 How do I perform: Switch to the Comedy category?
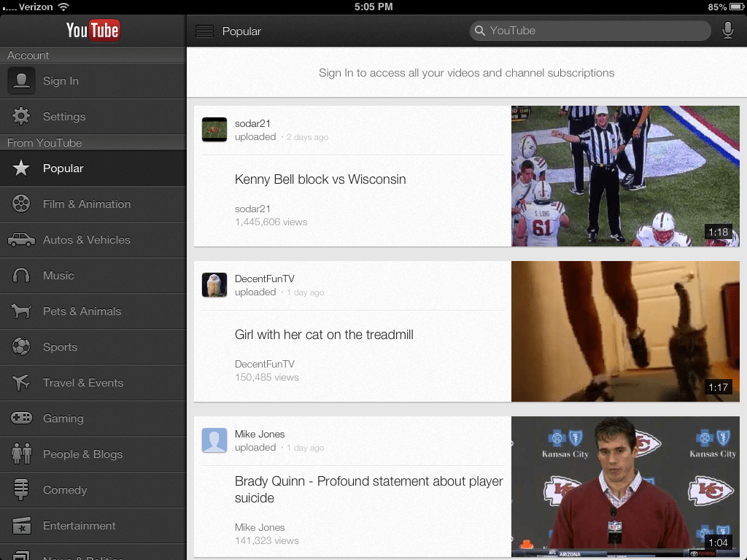(x=65, y=490)
